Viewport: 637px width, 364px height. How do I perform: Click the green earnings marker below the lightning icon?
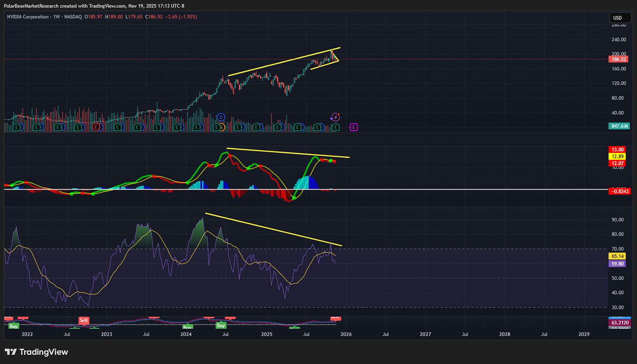tap(336, 127)
